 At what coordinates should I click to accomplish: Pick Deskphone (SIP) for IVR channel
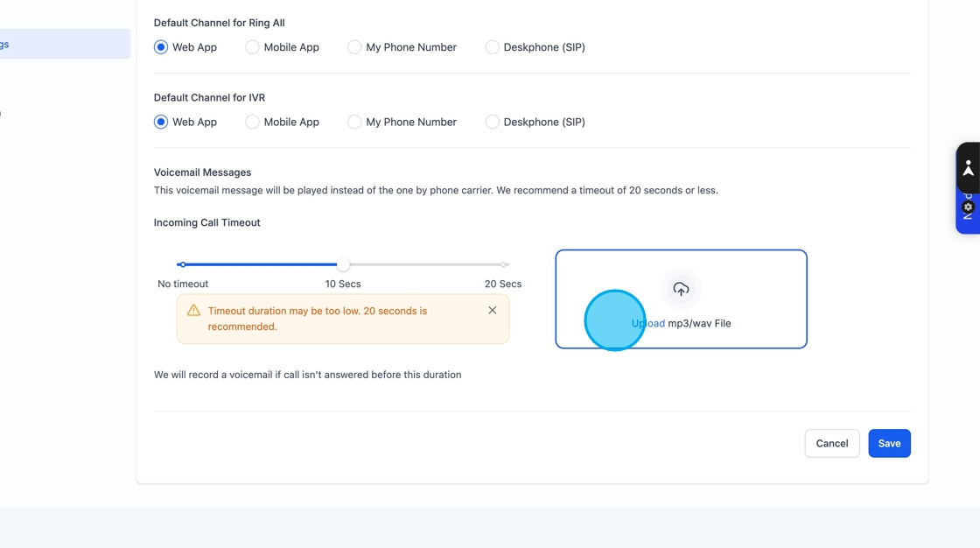point(493,122)
